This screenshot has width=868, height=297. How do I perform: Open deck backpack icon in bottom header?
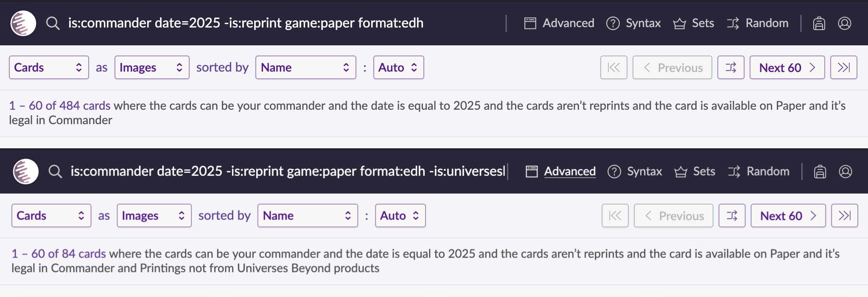click(x=820, y=172)
